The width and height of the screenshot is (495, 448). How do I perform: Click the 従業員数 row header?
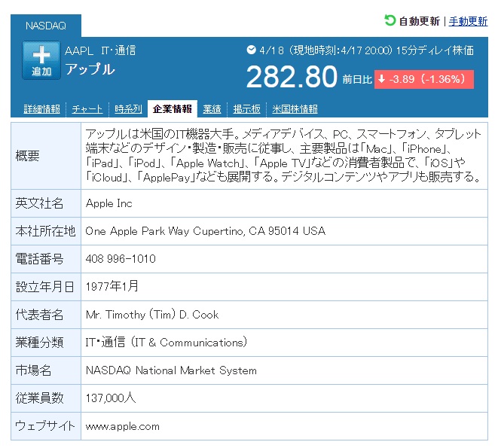click(46, 398)
